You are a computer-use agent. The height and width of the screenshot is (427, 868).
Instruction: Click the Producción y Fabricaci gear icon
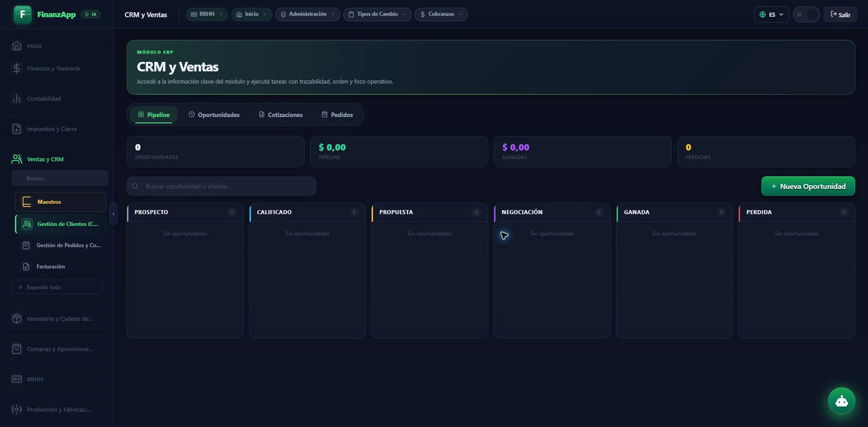pos(17,409)
